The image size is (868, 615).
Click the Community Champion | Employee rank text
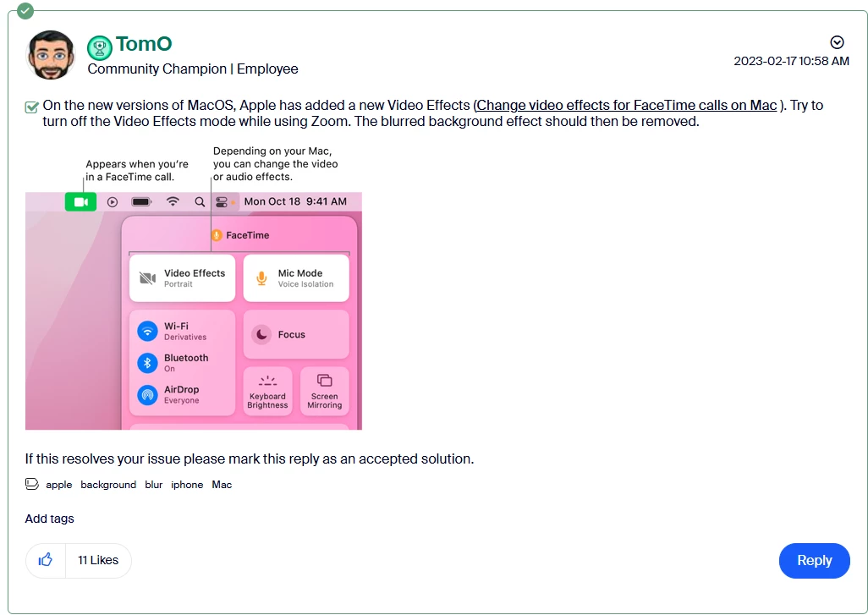pyautogui.click(x=193, y=69)
